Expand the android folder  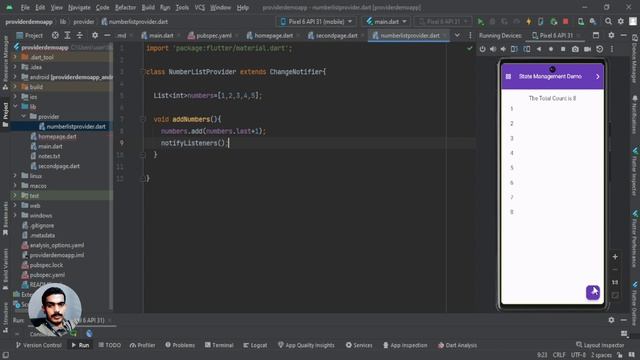coord(16,77)
